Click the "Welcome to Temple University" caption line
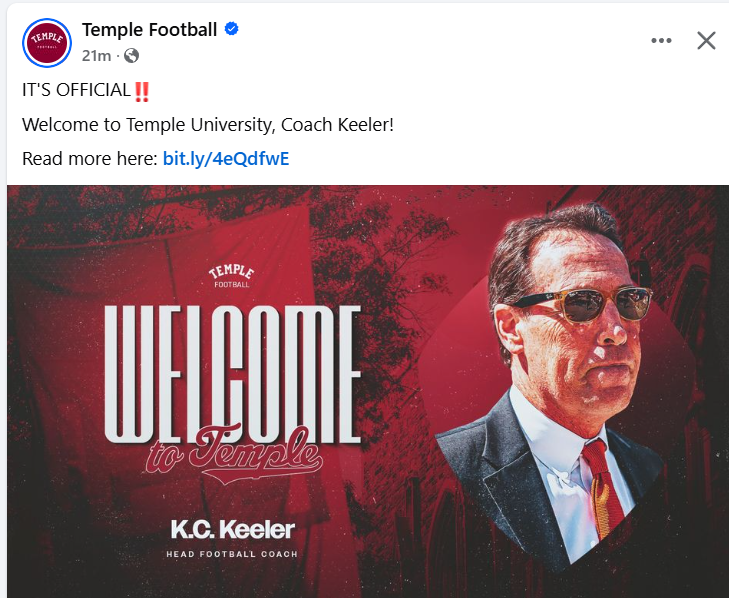729x598 pixels. [208, 125]
